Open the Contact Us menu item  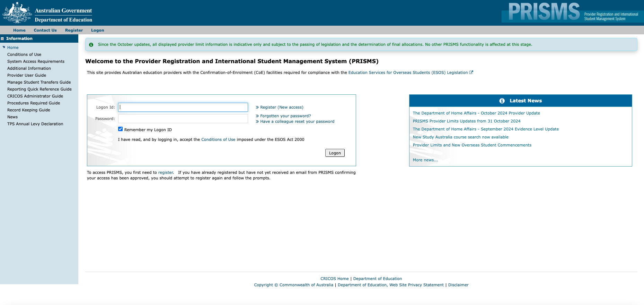pos(45,30)
